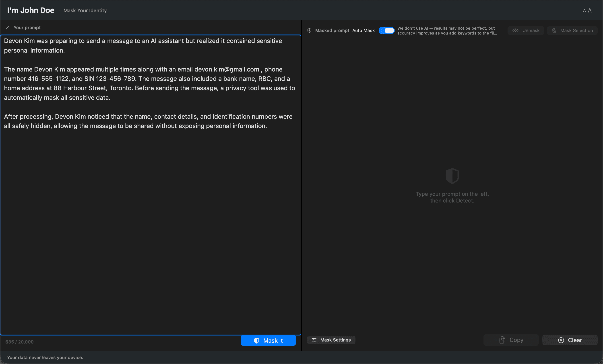Screen dimensions: 603x364
Task: Disable the Auto Mask toggle
Action: 387,30
